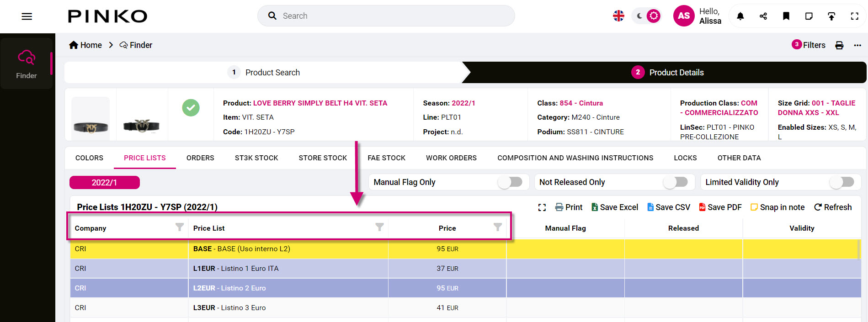Save price lists as CSV
Screen dimensions: 868x322
tap(669, 207)
